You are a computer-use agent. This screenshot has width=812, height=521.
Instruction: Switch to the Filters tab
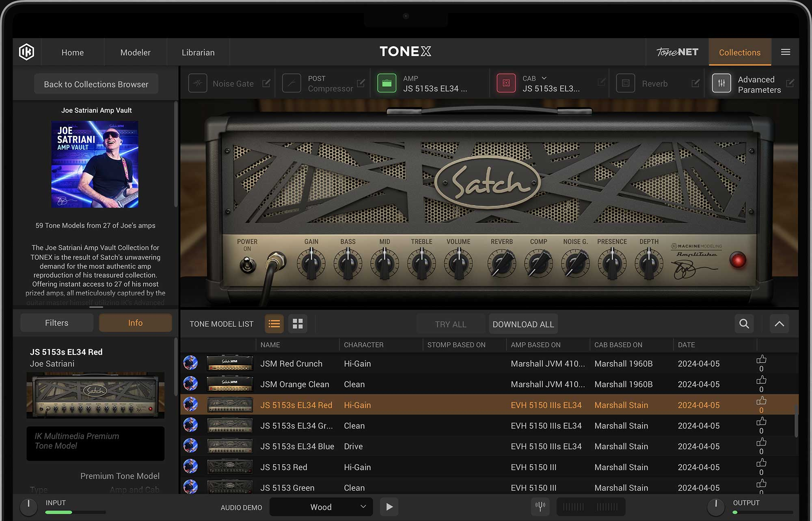pyautogui.click(x=57, y=323)
